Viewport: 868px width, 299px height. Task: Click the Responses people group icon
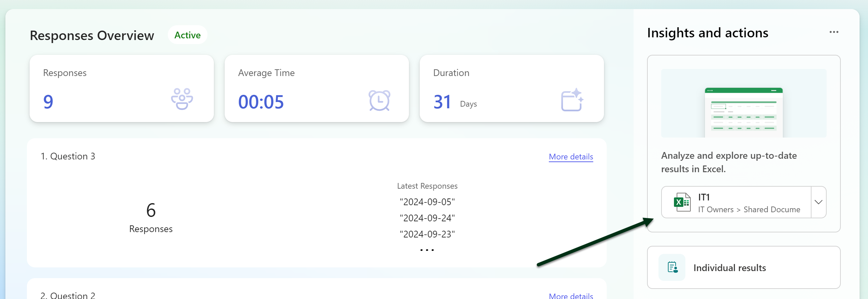coord(182,99)
